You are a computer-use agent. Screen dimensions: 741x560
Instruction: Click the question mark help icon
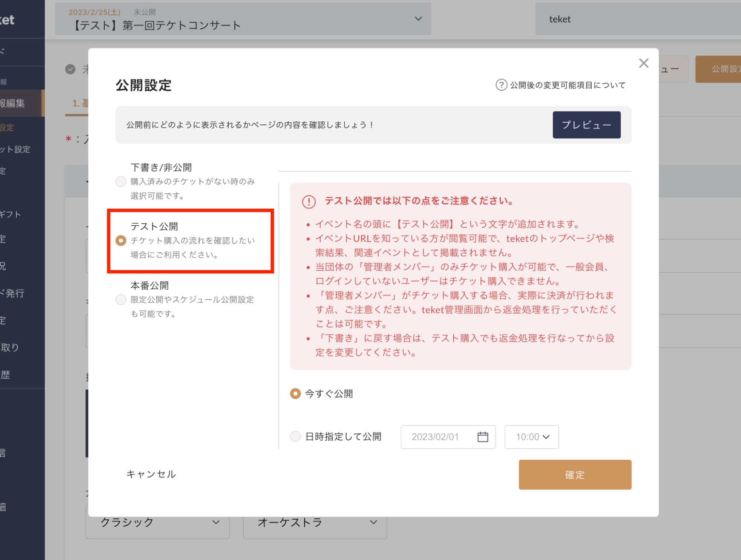tap(501, 85)
